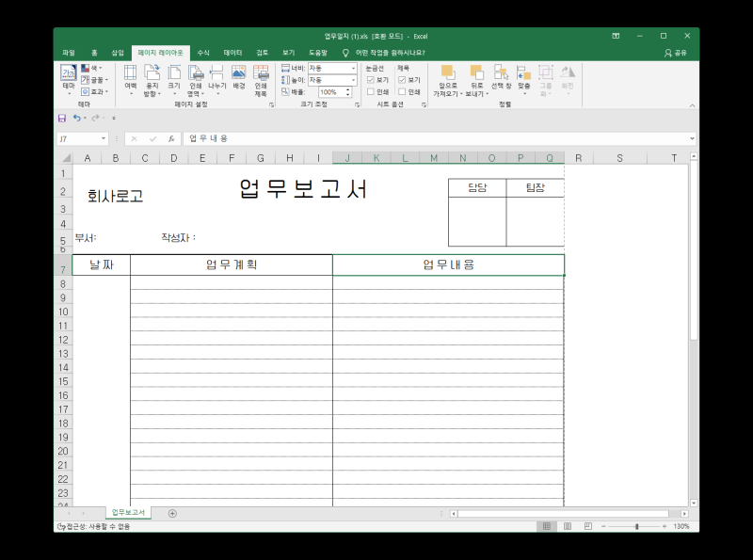The width and height of the screenshot is (753, 560).
Task: Switch to the 검토 (Review) tab
Action: pyautogui.click(x=263, y=53)
